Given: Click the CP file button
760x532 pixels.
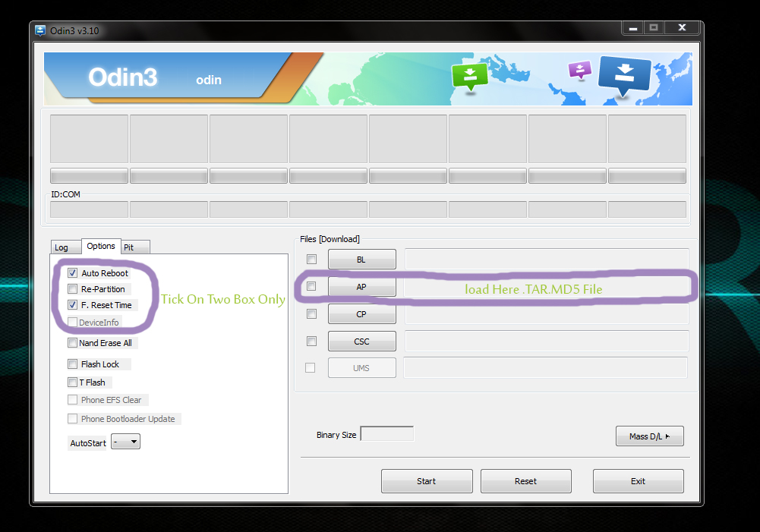Looking at the screenshot, I should [362, 314].
